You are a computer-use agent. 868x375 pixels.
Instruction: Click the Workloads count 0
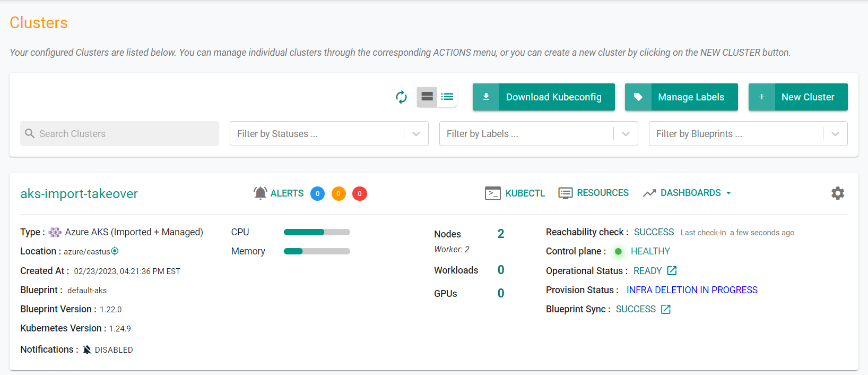(x=501, y=270)
